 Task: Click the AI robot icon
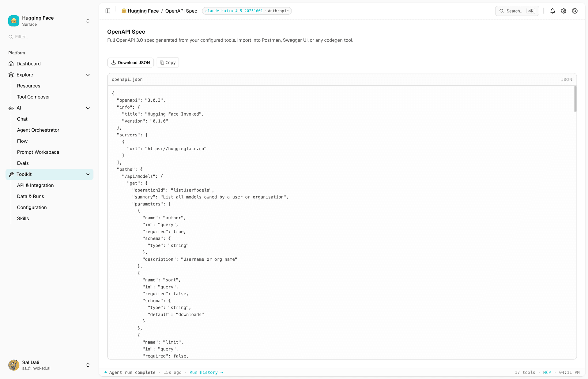click(11, 108)
